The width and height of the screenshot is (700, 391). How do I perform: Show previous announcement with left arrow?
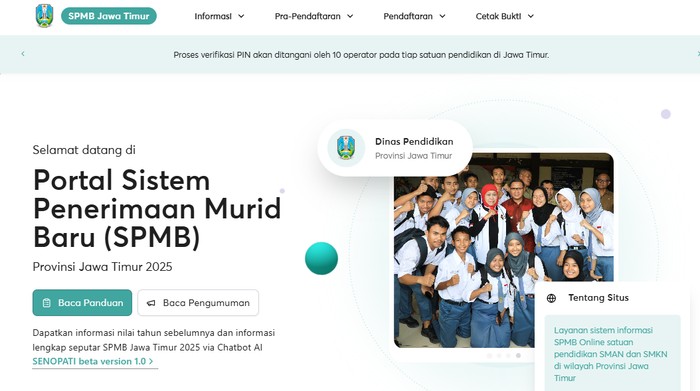(23, 54)
